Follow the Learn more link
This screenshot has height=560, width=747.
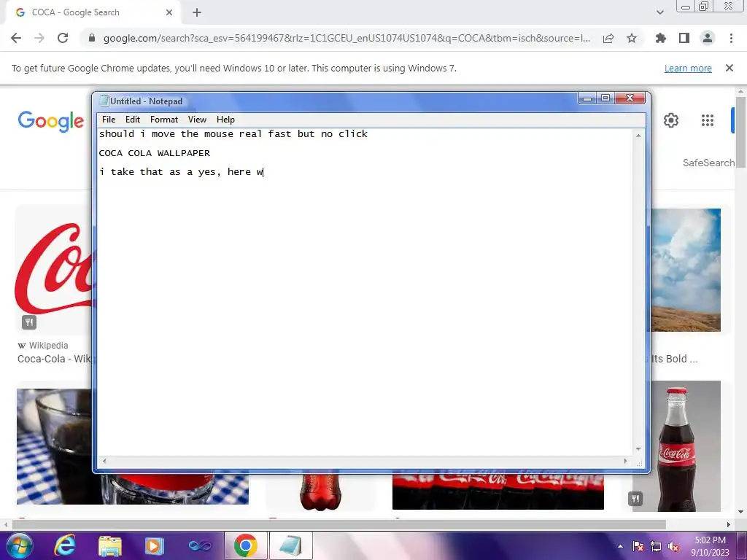point(688,68)
